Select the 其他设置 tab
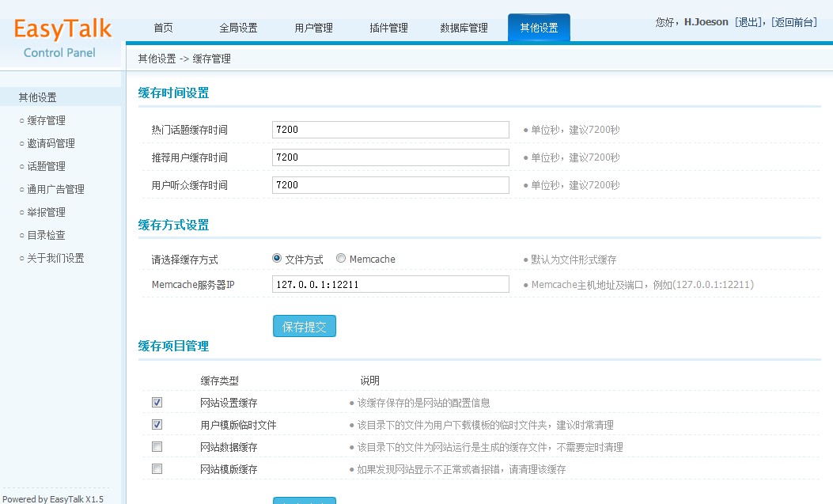 tap(539, 28)
